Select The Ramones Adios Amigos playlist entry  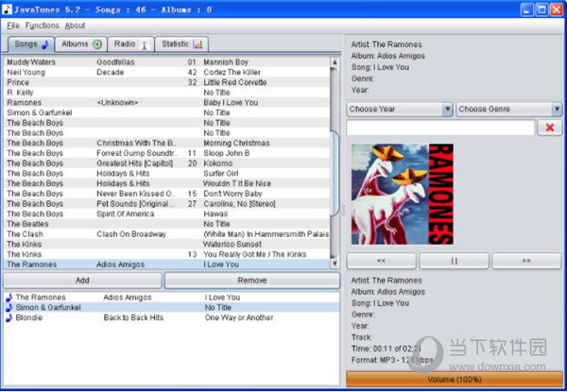click(x=171, y=298)
